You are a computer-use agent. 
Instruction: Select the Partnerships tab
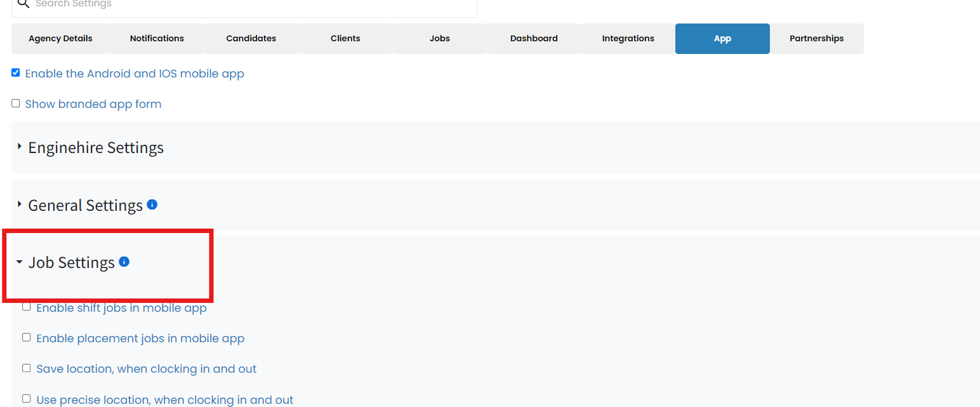pyautogui.click(x=816, y=39)
